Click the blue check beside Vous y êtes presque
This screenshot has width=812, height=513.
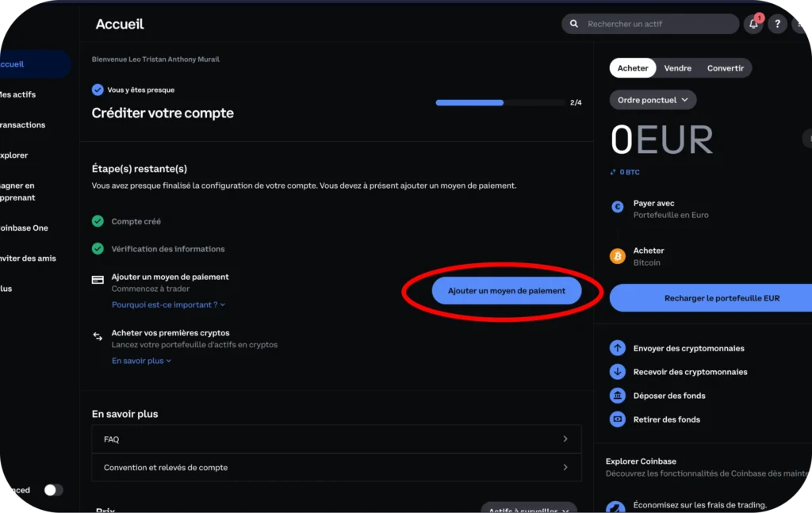(x=98, y=90)
